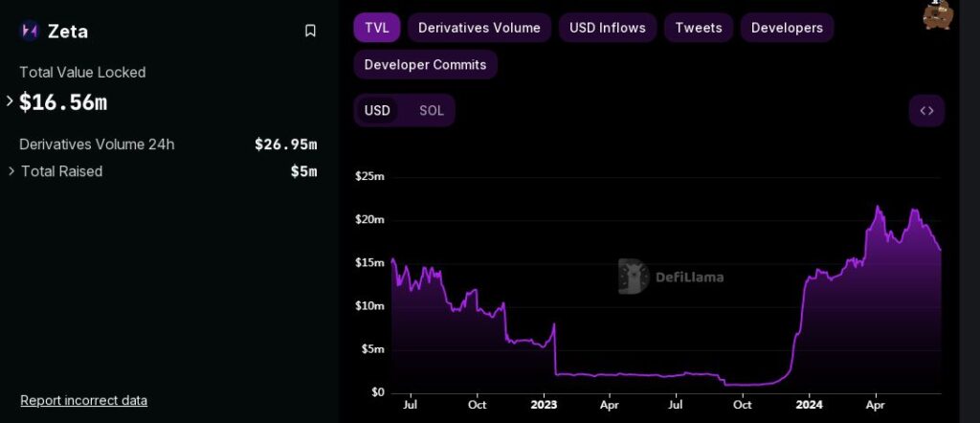Click the $5m y-axis label
This screenshot has width=980, height=423.
[x=372, y=349]
